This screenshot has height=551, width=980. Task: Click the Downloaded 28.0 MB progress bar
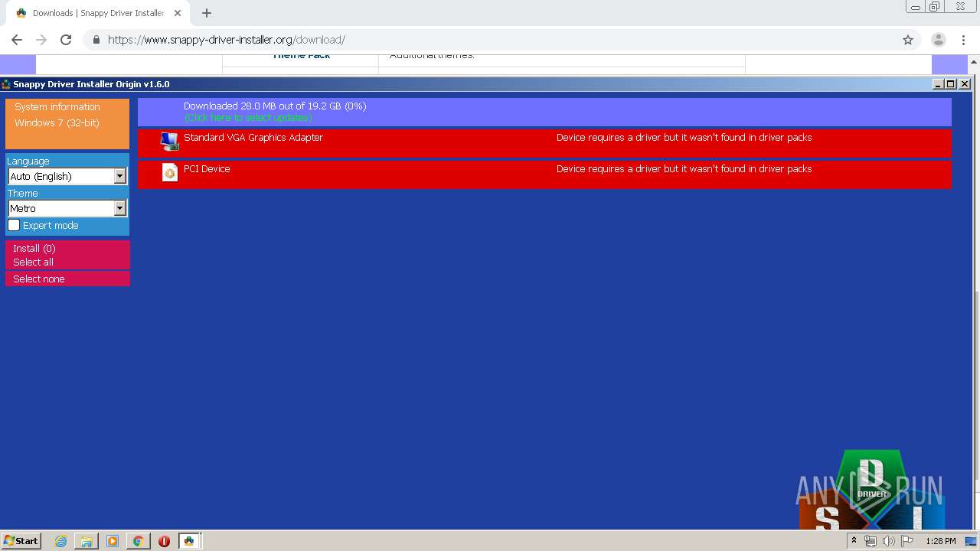point(544,112)
